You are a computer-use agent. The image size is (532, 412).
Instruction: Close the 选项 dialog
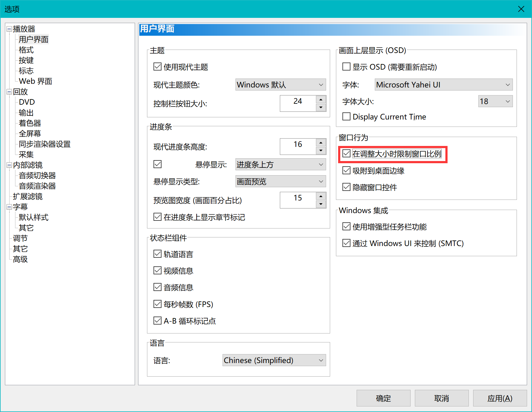521,9
